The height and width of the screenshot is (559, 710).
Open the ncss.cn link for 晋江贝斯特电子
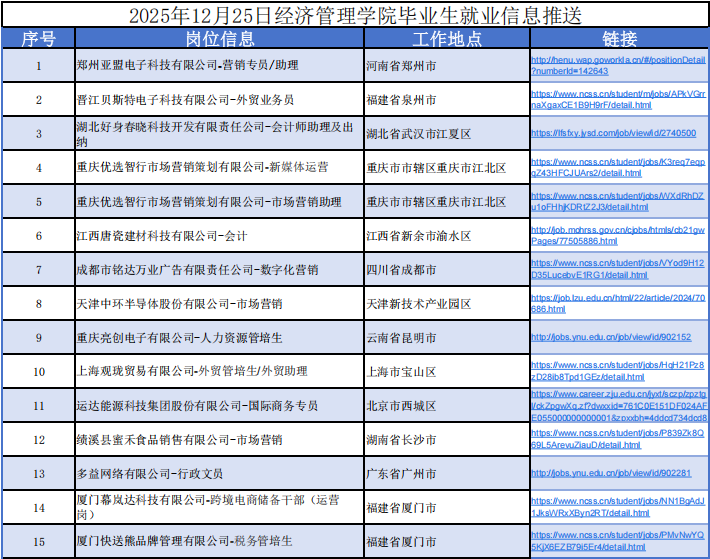pos(618,99)
